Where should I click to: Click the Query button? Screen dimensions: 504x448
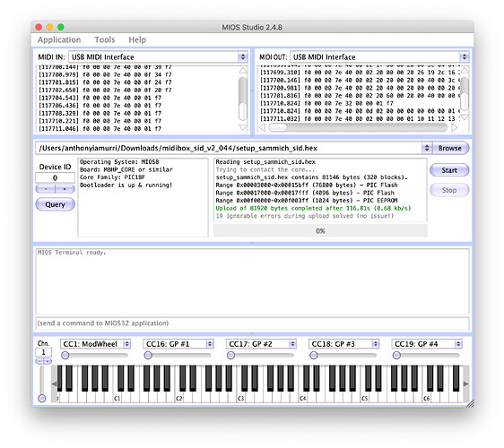pyautogui.click(x=55, y=204)
